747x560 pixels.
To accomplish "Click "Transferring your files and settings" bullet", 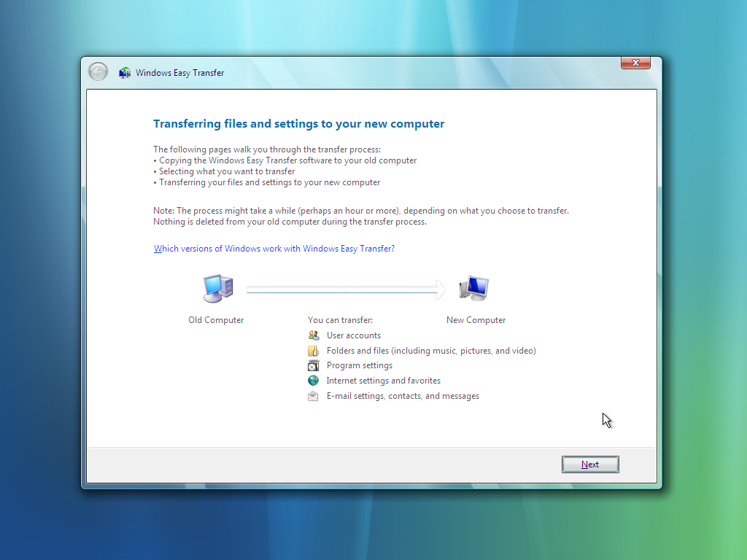I will point(267,182).
